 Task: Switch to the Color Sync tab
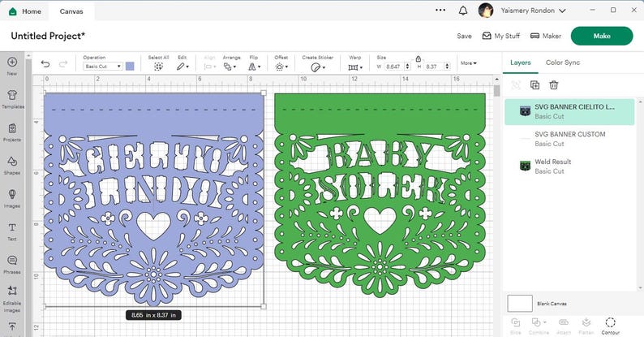pos(563,63)
